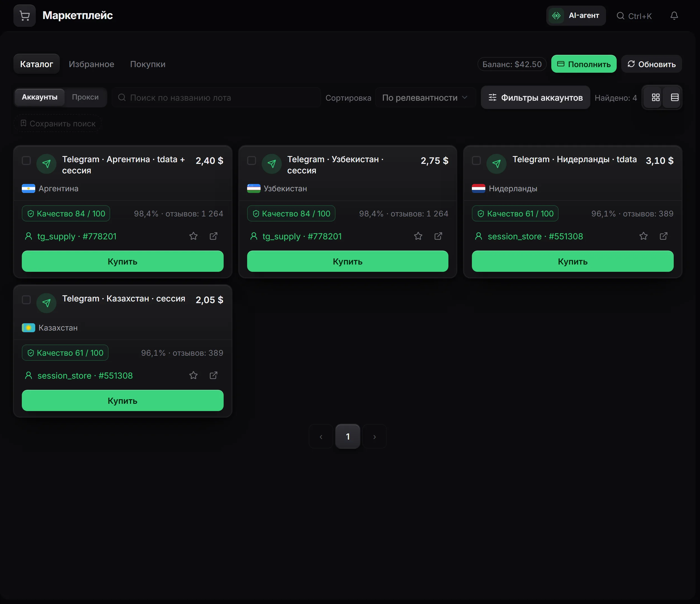Open seller tg_supply on Узбекистан card
The width and height of the screenshot is (700, 604).
pos(296,236)
